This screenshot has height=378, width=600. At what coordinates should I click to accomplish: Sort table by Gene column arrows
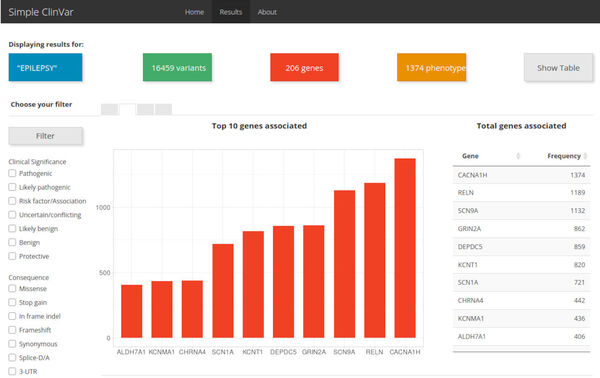point(518,156)
